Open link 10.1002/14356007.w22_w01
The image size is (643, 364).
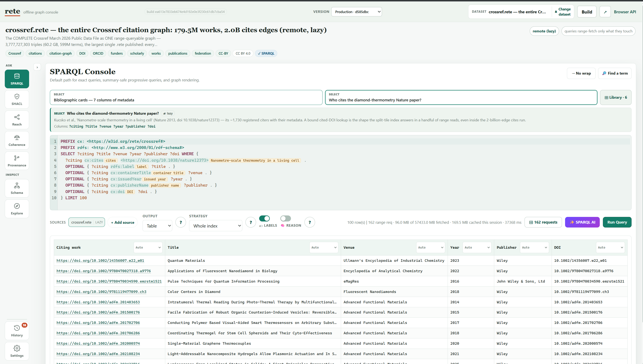(100, 261)
